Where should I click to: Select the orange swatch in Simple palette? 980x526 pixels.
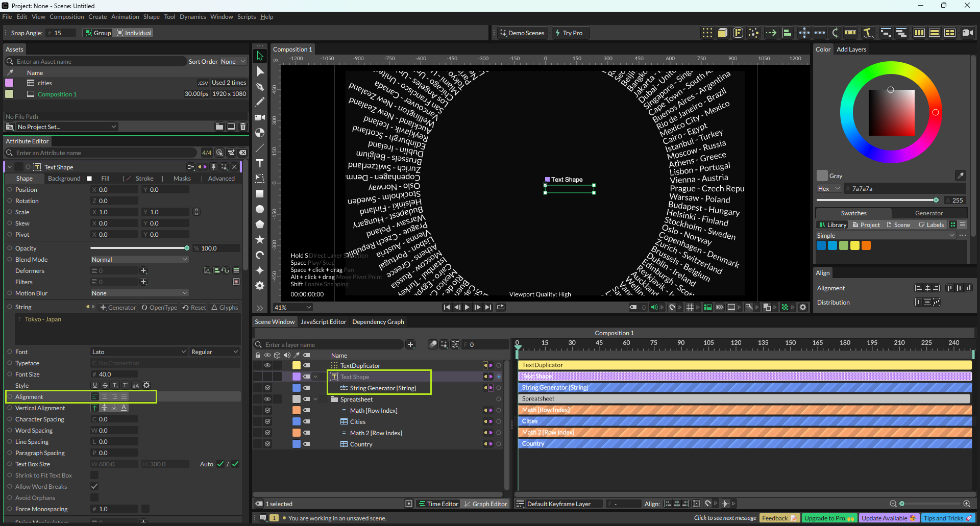click(x=866, y=246)
